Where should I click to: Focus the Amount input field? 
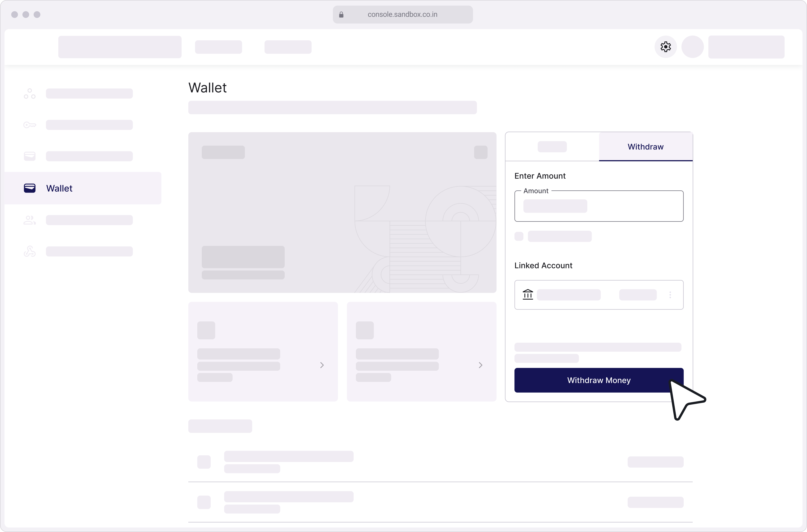(x=599, y=206)
